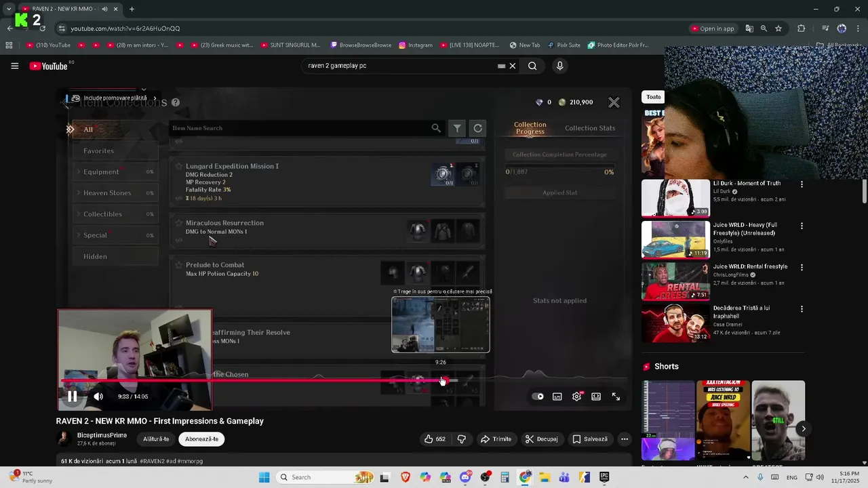Open File Explorer from the taskbar
This screenshot has width=868, height=488.
pos(545,477)
